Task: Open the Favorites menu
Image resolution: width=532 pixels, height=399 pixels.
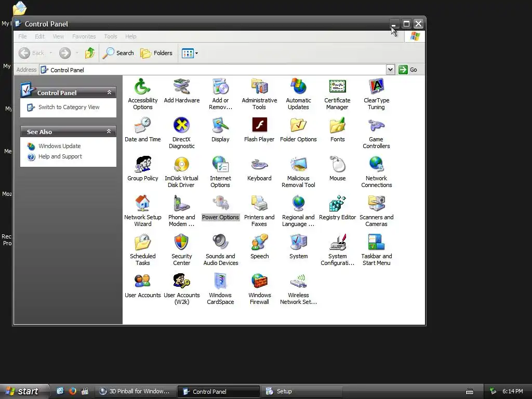Action: tap(84, 36)
